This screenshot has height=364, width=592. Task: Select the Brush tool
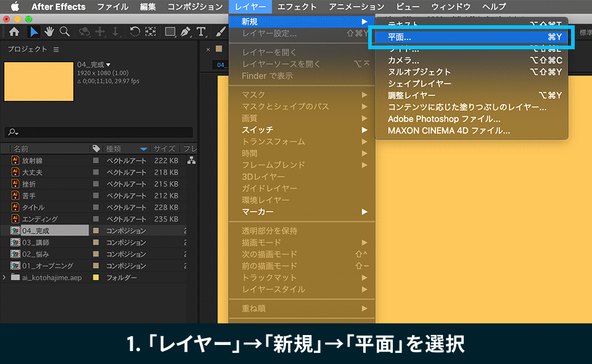(220, 31)
